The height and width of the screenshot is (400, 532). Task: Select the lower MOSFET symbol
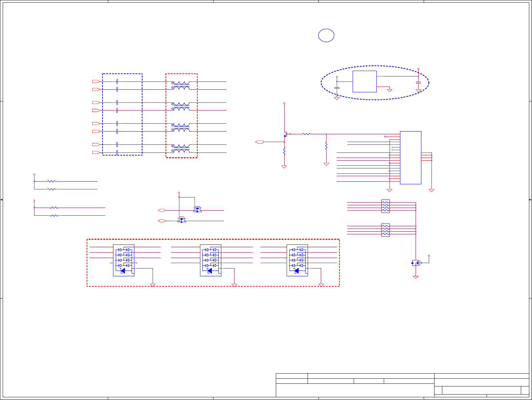[x=182, y=220]
